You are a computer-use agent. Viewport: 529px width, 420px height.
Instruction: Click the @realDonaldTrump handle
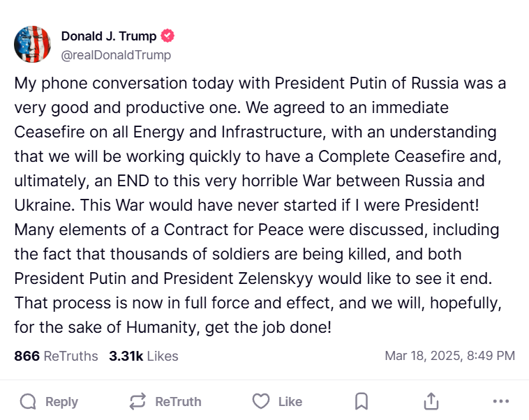click(x=116, y=54)
